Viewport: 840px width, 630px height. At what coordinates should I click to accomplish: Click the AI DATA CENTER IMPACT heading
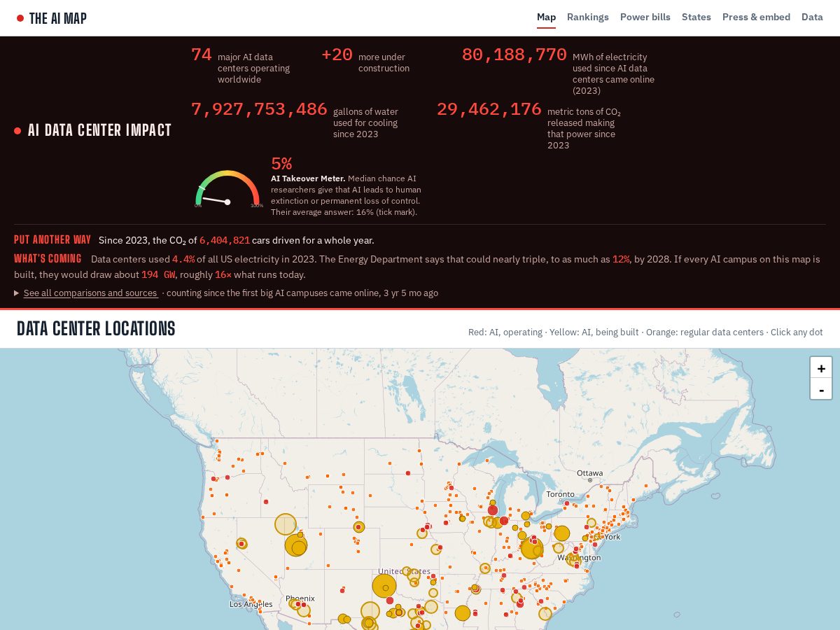[99, 130]
